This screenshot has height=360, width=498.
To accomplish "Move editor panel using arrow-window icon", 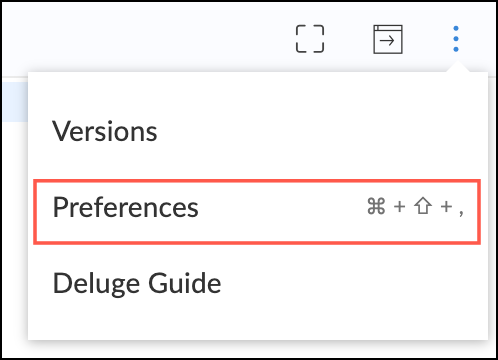I will pyautogui.click(x=388, y=39).
